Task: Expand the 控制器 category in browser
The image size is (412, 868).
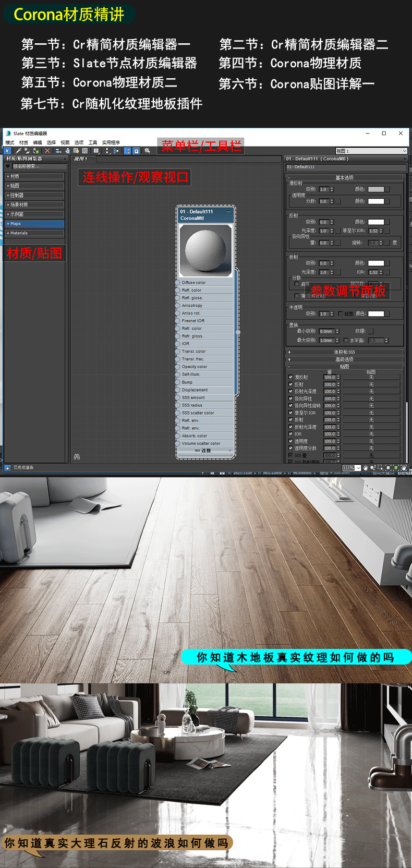Action: [x=34, y=195]
